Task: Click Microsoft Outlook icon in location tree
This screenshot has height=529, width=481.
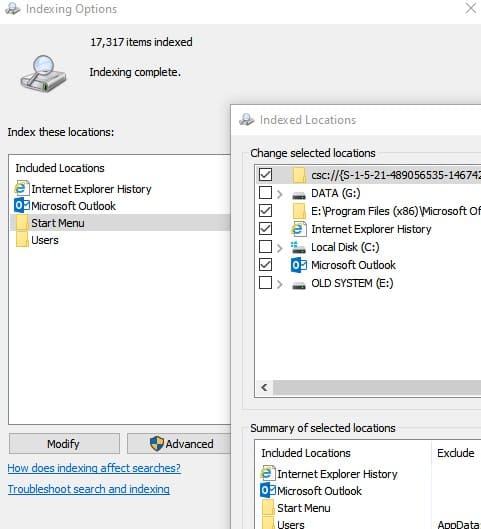Action: point(299,265)
